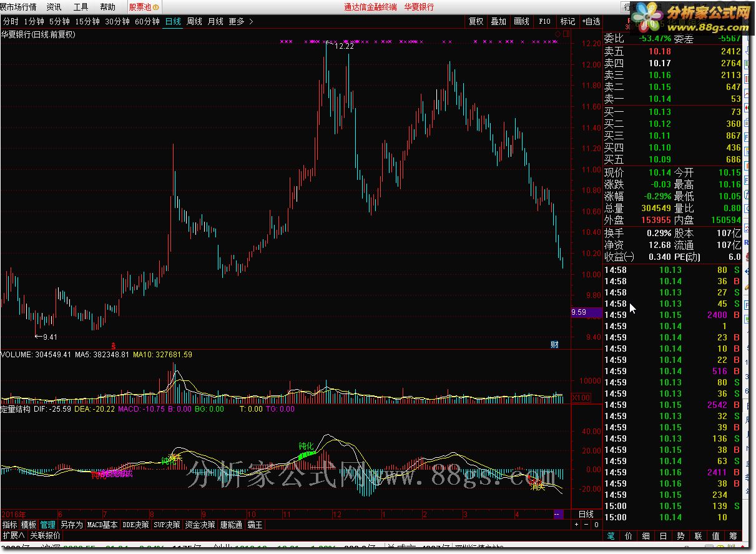Open the 关联报价 tab
Screen dimensions: 756x554
(x=46, y=535)
